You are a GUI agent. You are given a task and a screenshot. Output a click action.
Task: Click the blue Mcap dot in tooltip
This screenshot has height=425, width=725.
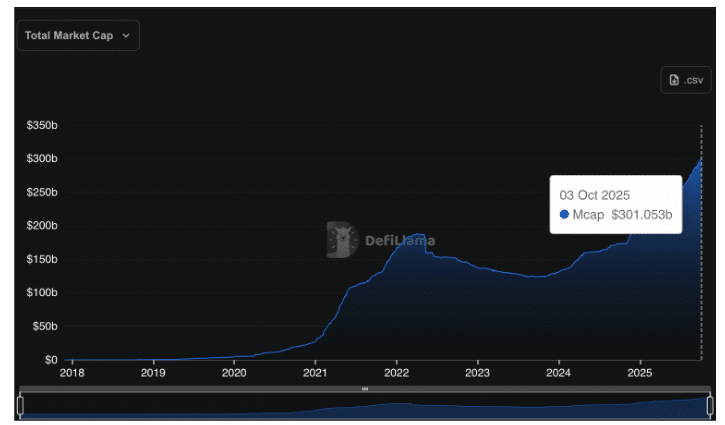564,215
